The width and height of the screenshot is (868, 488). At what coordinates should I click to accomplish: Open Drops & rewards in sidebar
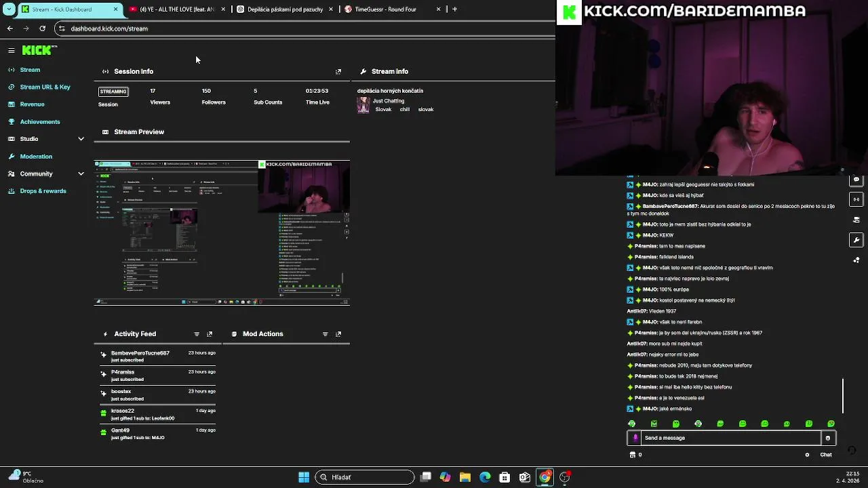tap(43, 191)
